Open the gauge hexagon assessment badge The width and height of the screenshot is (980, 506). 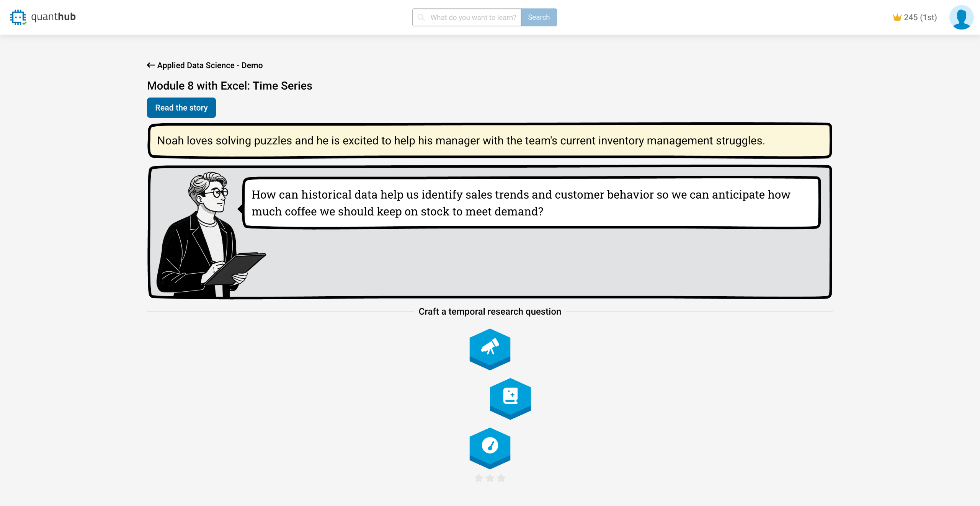(x=490, y=447)
